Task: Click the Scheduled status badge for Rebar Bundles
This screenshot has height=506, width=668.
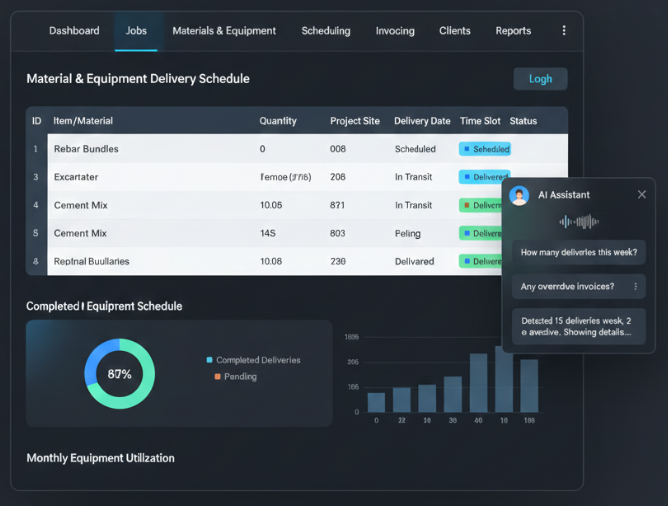Action: pos(485,149)
